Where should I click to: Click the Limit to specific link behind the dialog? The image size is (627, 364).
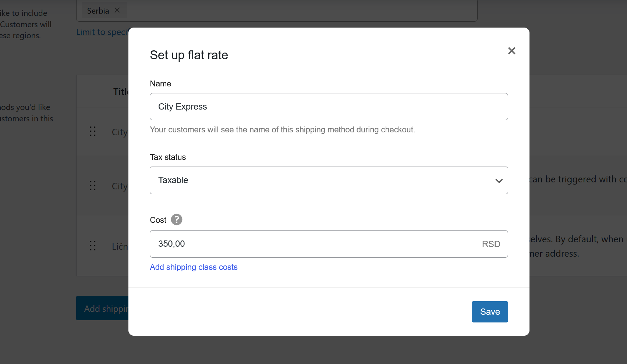tap(102, 32)
